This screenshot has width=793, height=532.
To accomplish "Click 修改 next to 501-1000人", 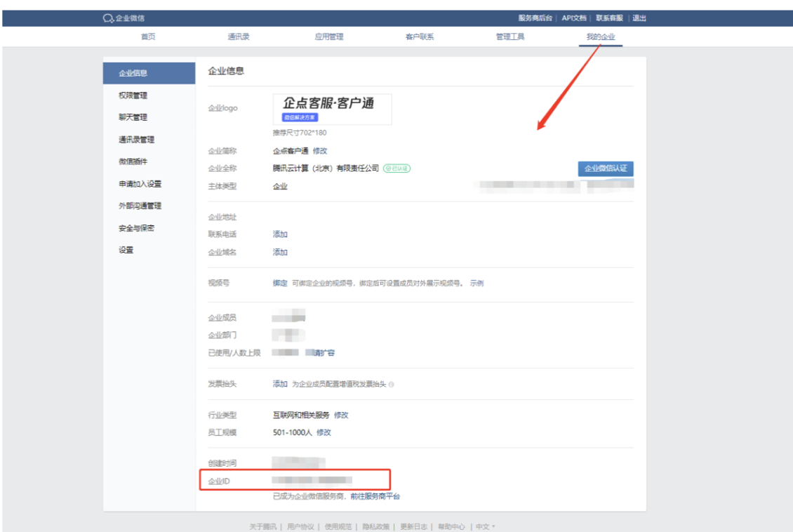I will tap(324, 432).
